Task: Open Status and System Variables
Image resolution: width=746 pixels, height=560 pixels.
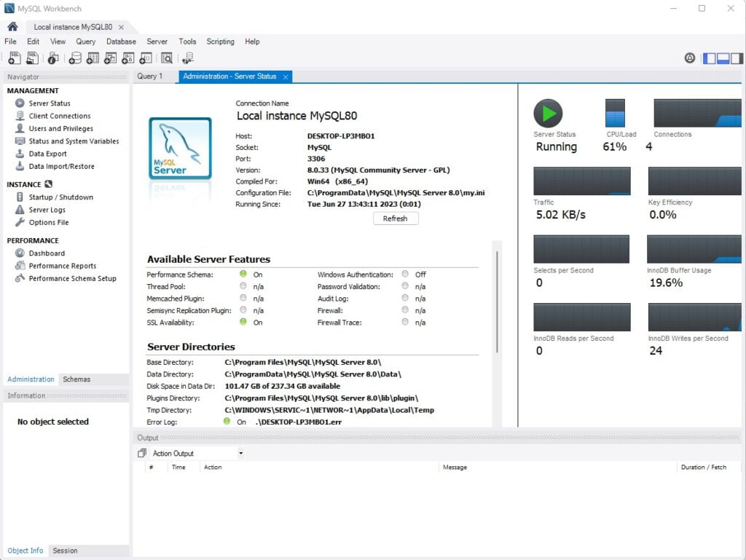Action: 74,141
